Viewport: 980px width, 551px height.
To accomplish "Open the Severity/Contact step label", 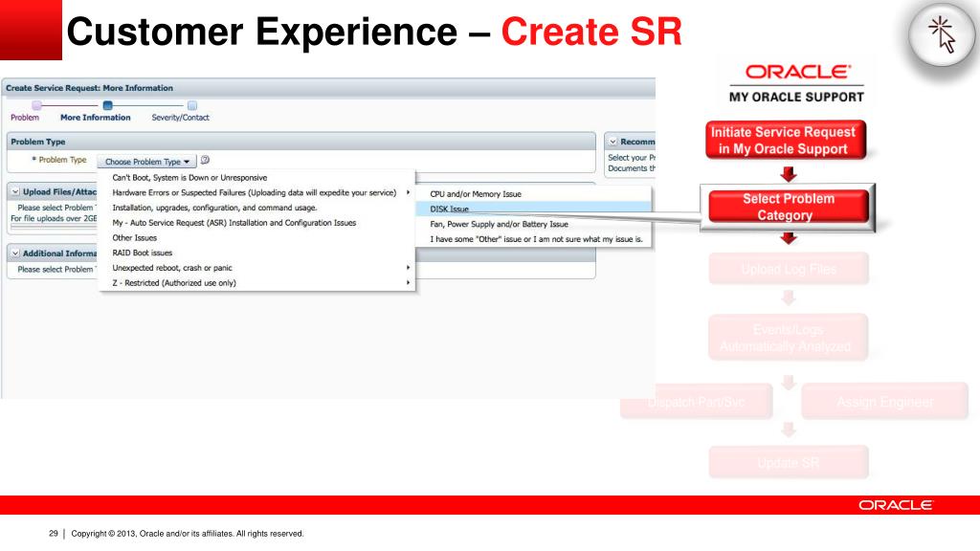I will (x=181, y=118).
